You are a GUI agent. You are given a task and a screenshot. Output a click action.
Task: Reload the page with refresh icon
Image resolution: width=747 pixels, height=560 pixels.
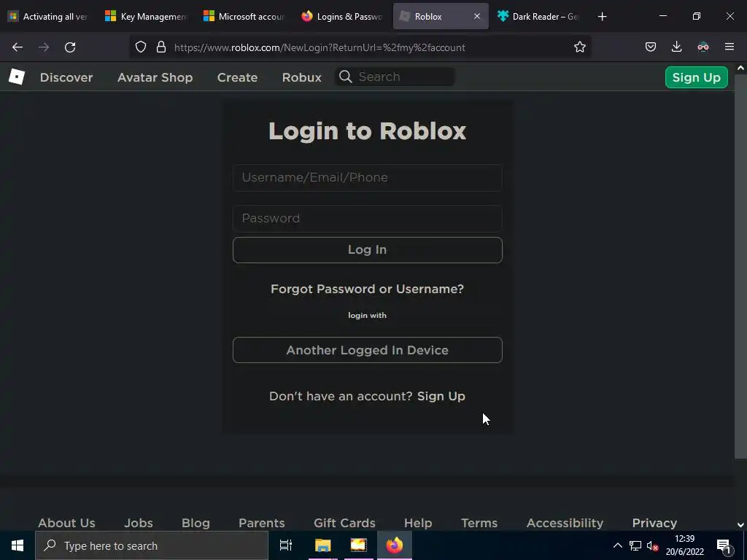(x=70, y=47)
